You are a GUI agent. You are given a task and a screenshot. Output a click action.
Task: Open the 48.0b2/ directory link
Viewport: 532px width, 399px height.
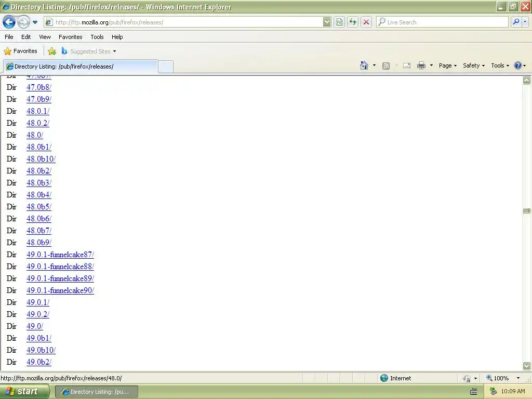(39, 170)
